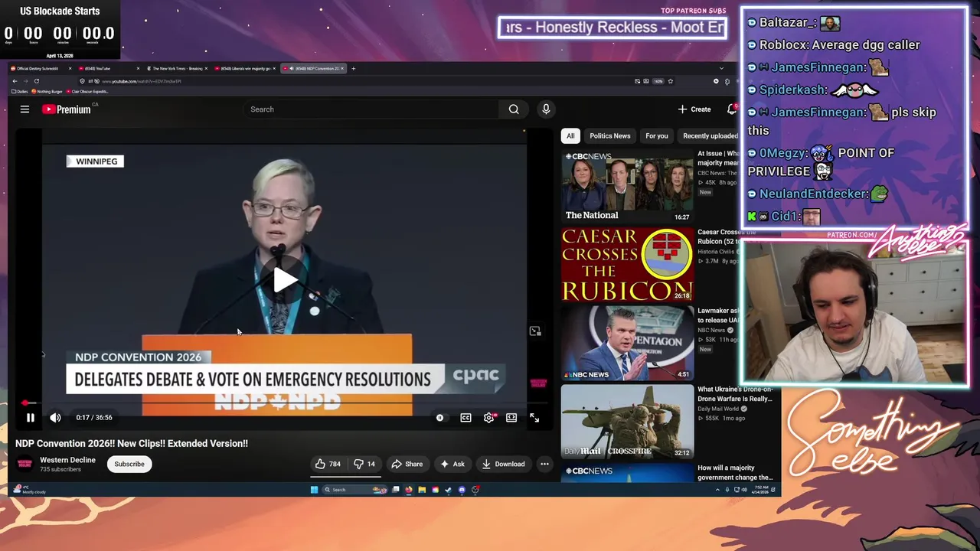Viewport: 980px width, 551px height.
Task: Reload the page in browser toolbar
Action: 36,81
